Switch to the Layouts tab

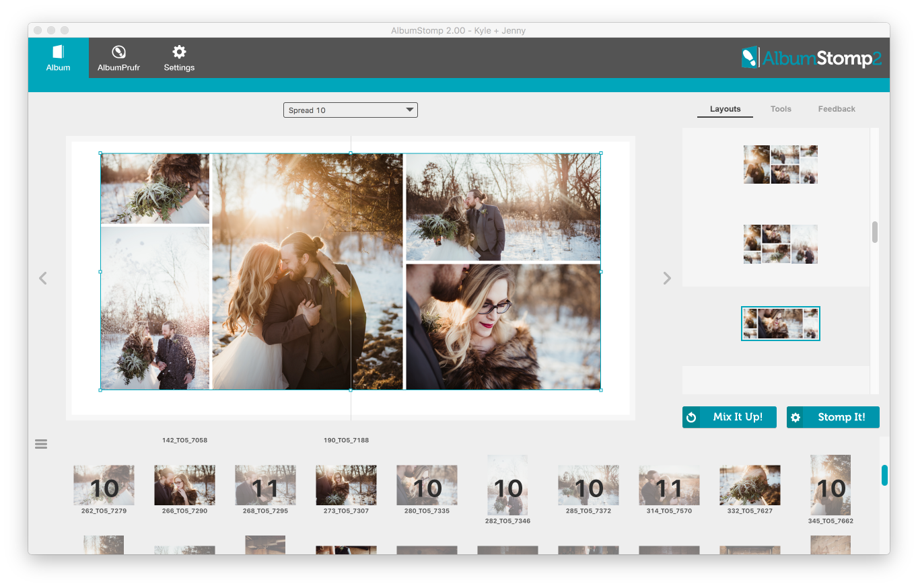tap(725, 109)
